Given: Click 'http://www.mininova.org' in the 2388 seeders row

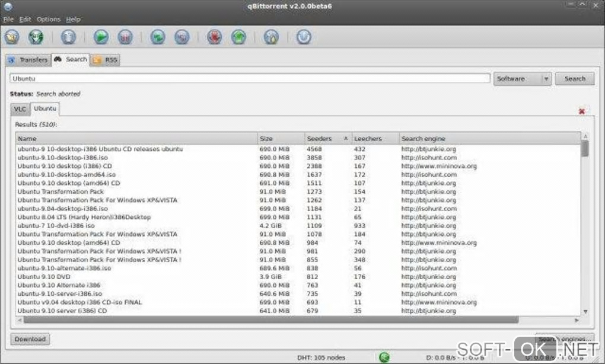Looking at the screenshot, I should pos(439,166).
